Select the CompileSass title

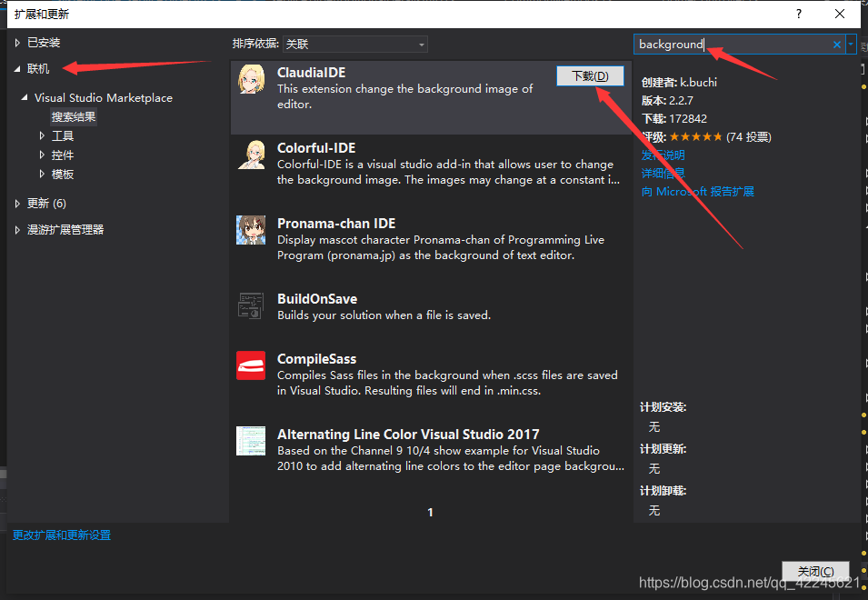pos(316,359)
